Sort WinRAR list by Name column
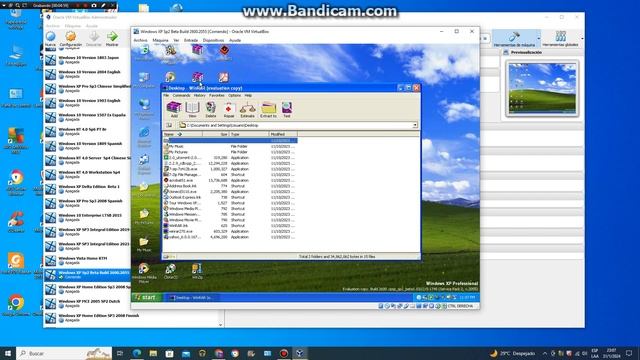 click(182, 134)
